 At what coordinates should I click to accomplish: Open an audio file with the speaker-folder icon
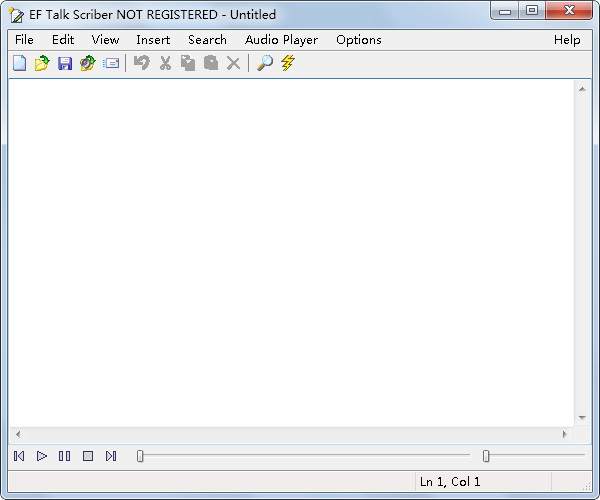[x=88, y=63]
